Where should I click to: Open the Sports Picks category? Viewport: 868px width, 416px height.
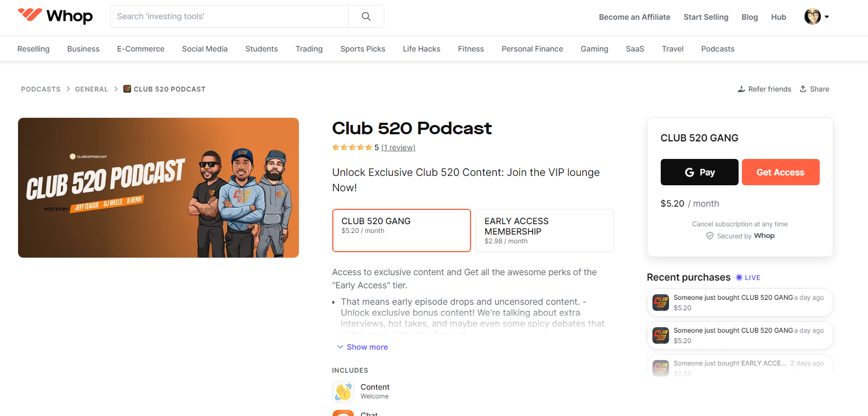(363, 49)
